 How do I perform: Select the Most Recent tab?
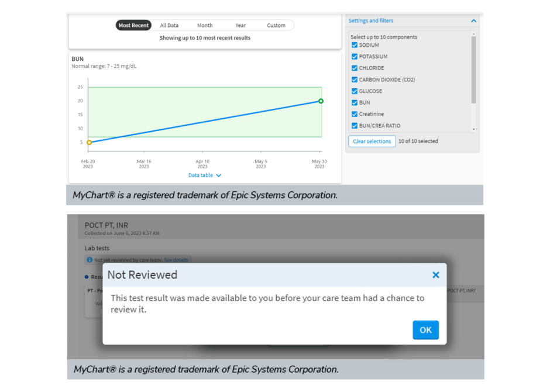click(x=133, y=26)
